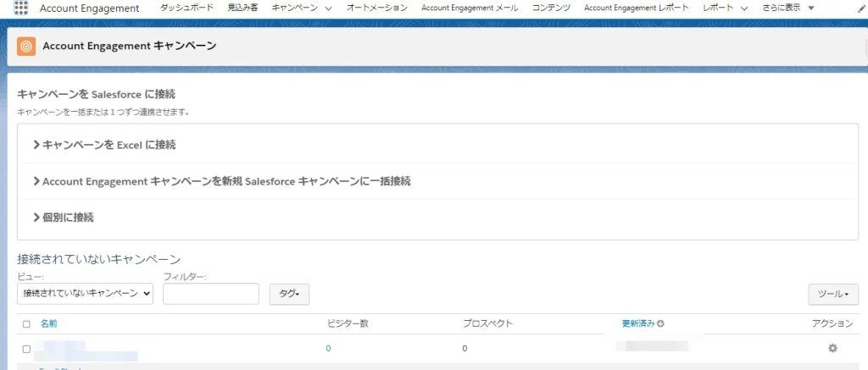
Task: Click the visitor count link 0
Action: pyautogui.click(x=328, y=349)
